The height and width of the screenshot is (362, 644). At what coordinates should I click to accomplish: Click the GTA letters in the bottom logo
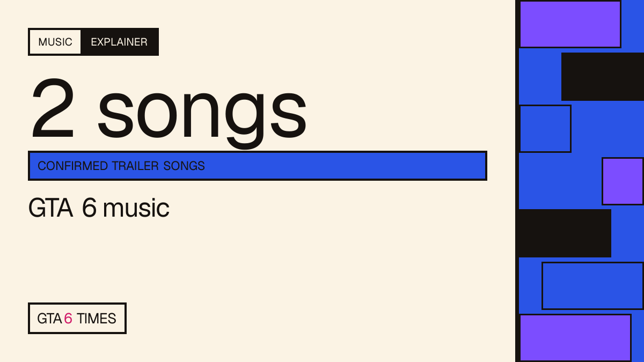tap(49, 319)
